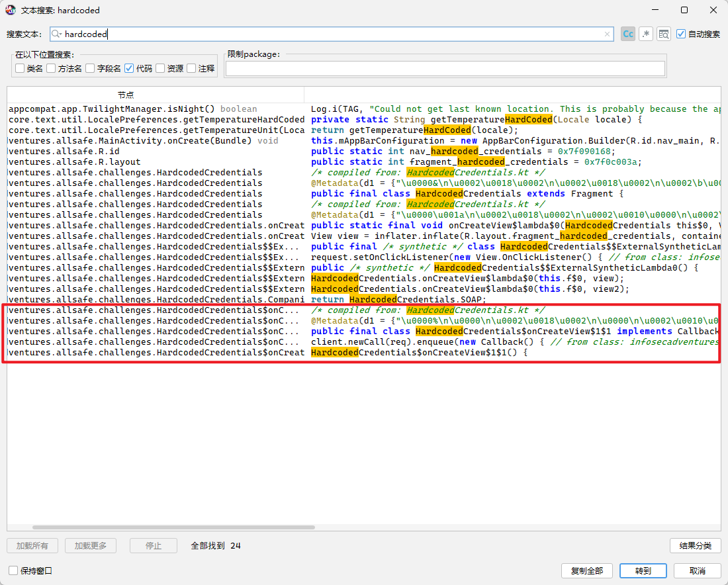The height and width of the screenshot is (585, 728).
Task: Open 结果分类 to sort results
Action: pyautogui.click(x=695, y=545)
